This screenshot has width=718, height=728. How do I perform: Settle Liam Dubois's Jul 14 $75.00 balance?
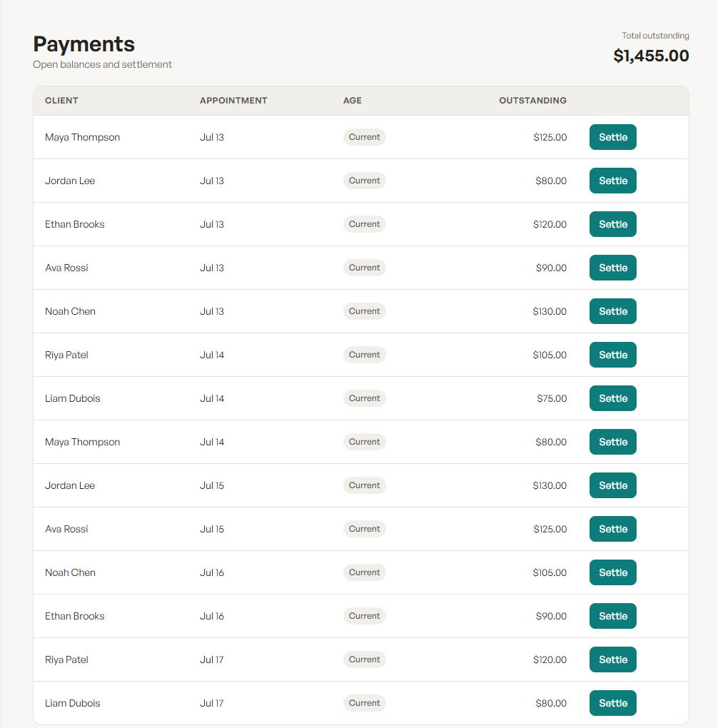point(612,398)
